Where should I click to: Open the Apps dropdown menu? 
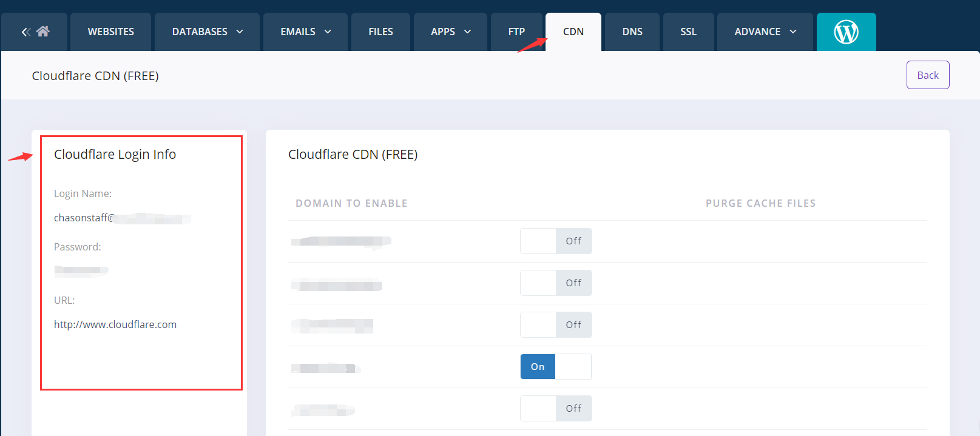point(450,32)
